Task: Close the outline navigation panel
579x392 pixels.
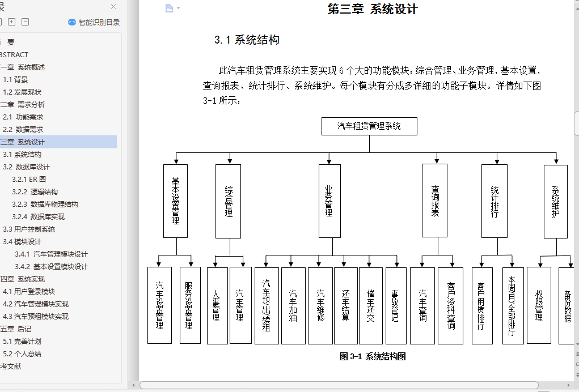Action: [114, 7]
